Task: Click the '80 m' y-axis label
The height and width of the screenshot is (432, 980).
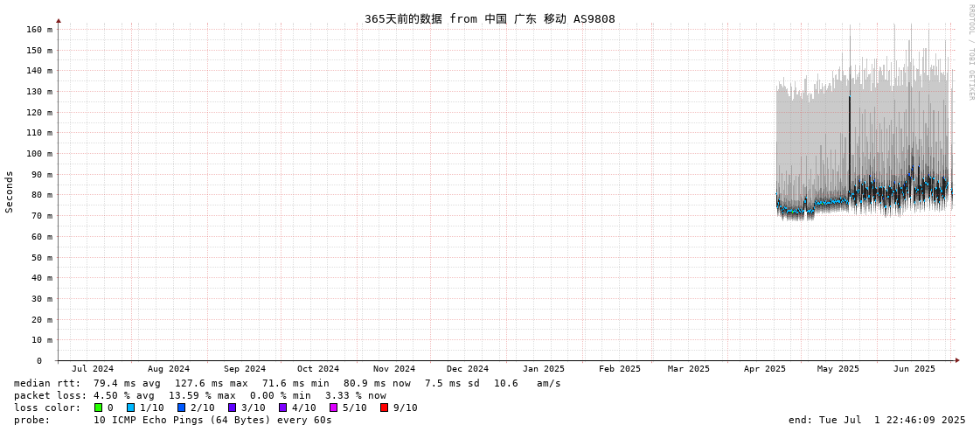Action: point(42,195)
